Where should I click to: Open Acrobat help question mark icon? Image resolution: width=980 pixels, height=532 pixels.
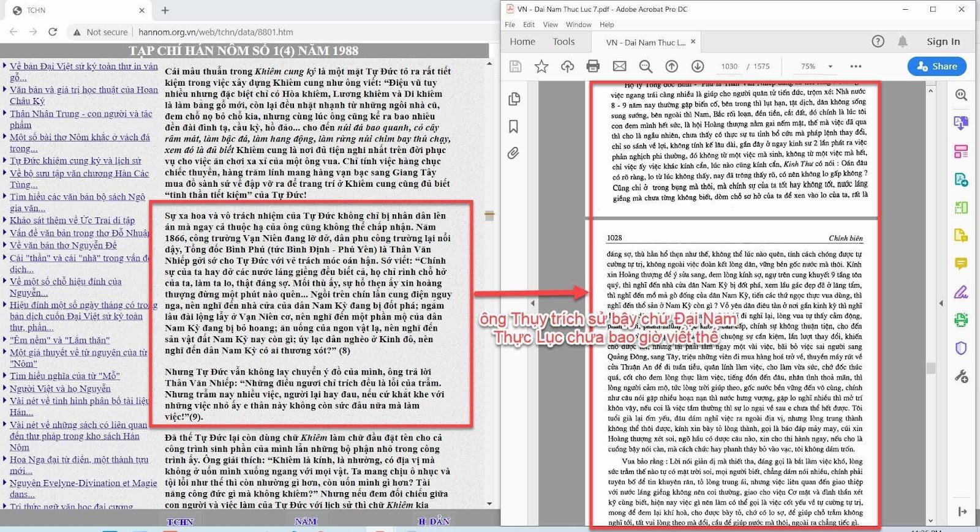[878, 42]
